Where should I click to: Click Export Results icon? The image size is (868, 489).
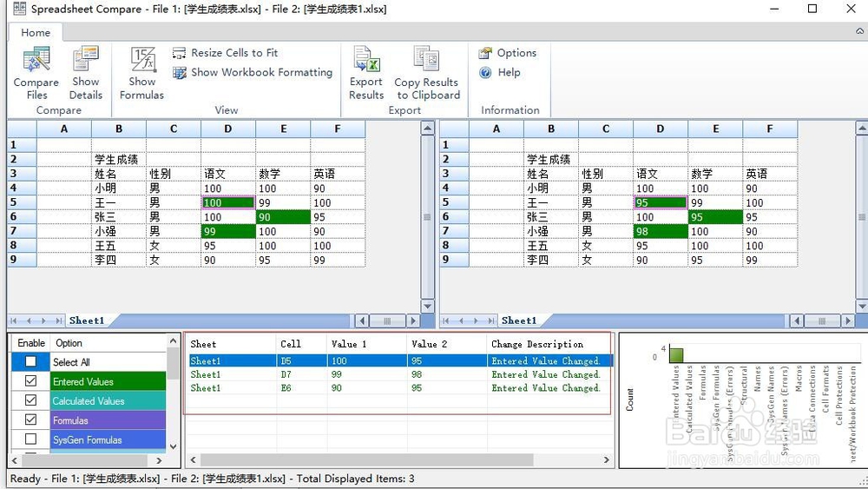point(366,59)
